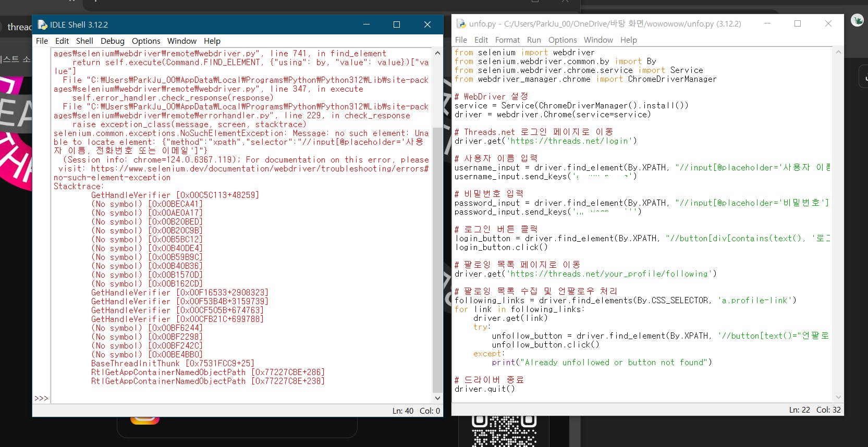The height and width of the screenshot is (447, 868).
Task: Click the 'Stacktrace:' line in shell
Action: (79, 187)
